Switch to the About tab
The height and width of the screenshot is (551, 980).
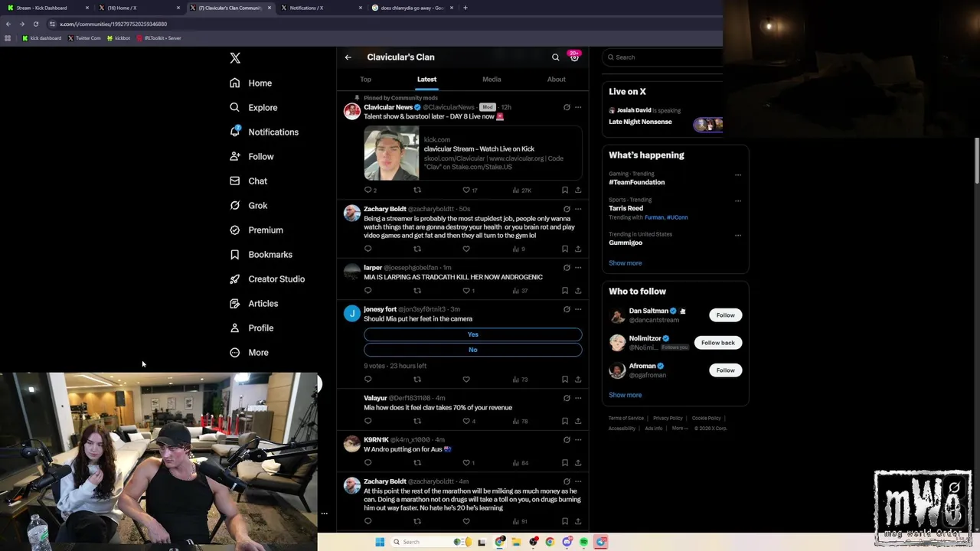[557, 80]
